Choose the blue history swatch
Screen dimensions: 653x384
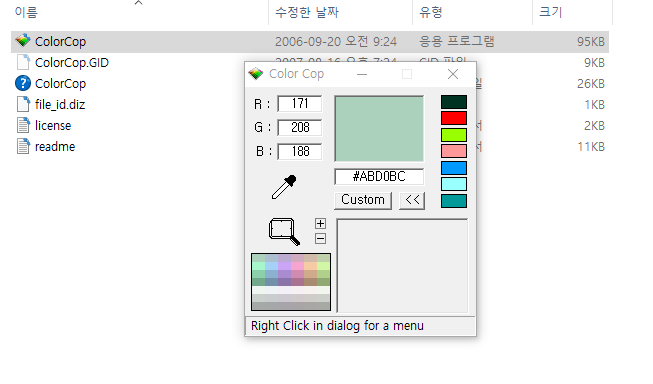(454, 168)
